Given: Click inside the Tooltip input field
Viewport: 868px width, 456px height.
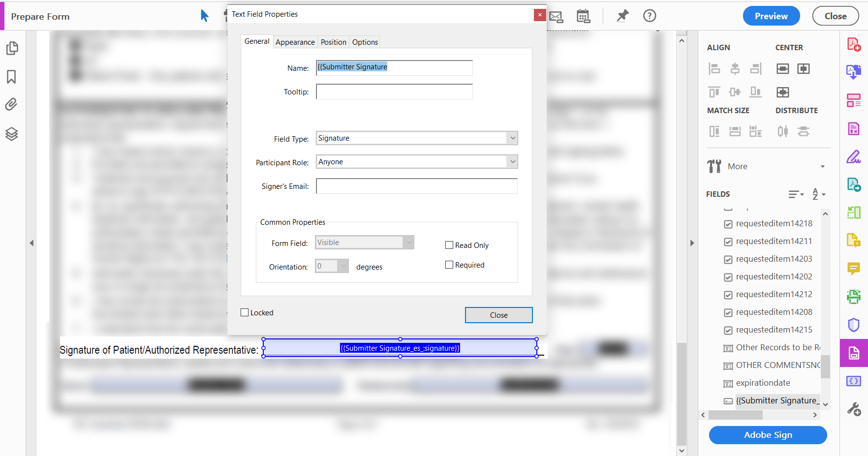Looking at the screenshot, I should 394,91.
